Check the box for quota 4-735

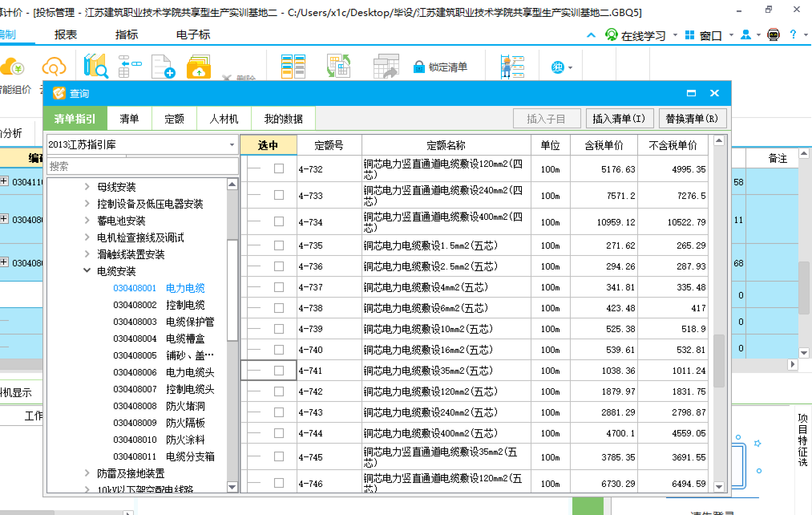[x=279, y=245]
